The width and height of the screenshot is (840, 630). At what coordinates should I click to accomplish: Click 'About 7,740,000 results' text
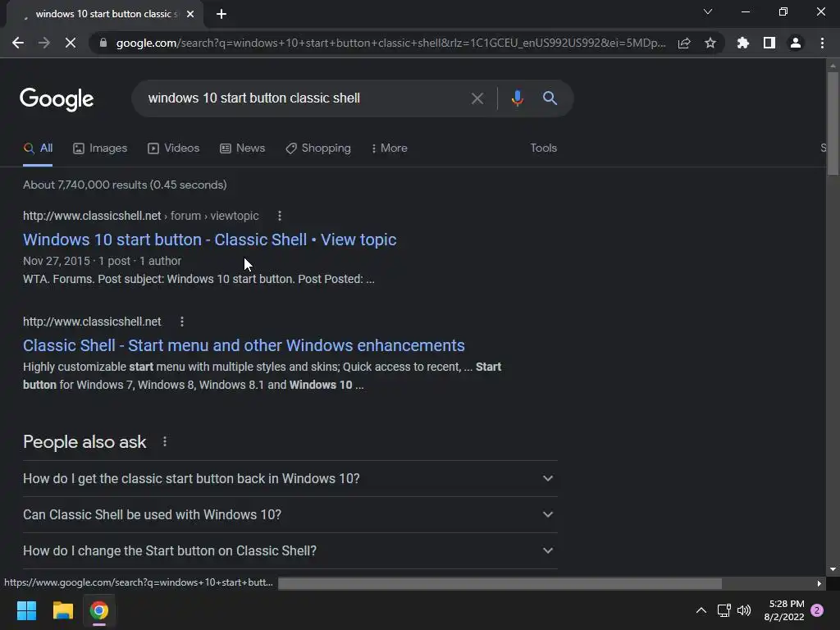pyautogui.click(x=125, y=185)
